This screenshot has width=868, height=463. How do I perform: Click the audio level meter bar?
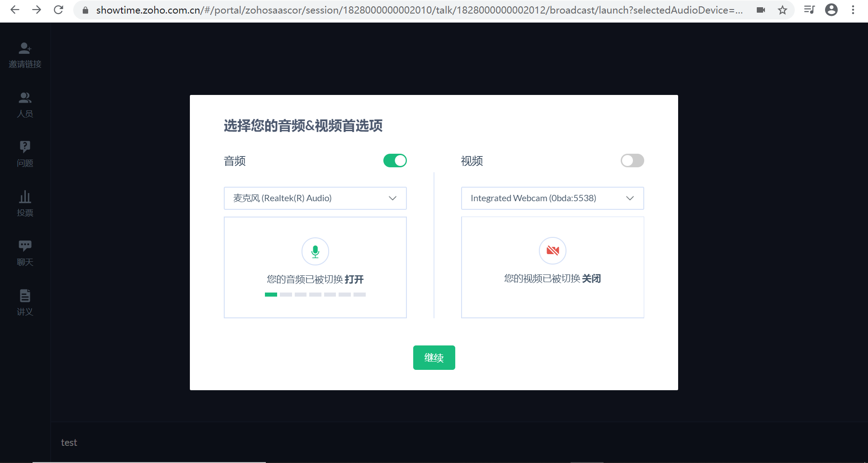(x=315, y=294)
